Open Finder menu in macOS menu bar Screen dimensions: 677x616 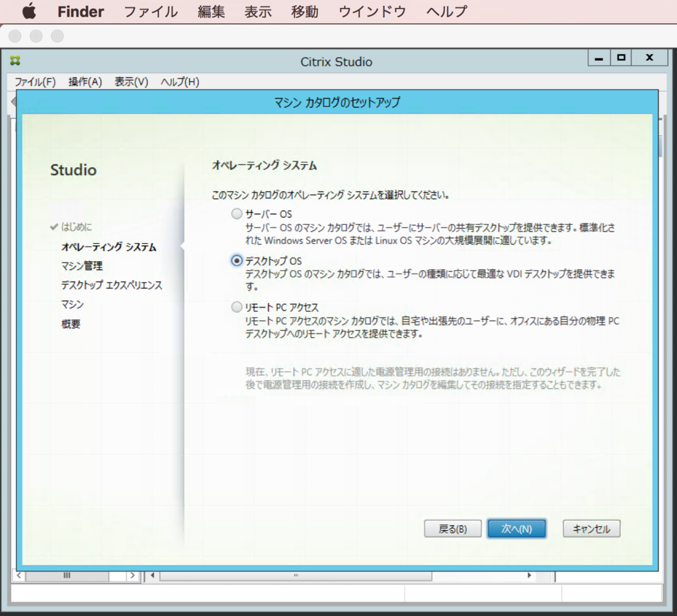(81, 12)
